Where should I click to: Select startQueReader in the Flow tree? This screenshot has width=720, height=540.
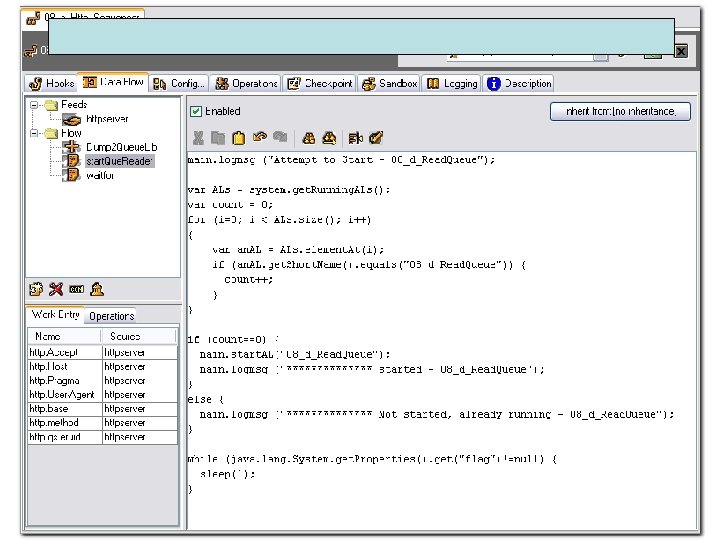point(119,161)
